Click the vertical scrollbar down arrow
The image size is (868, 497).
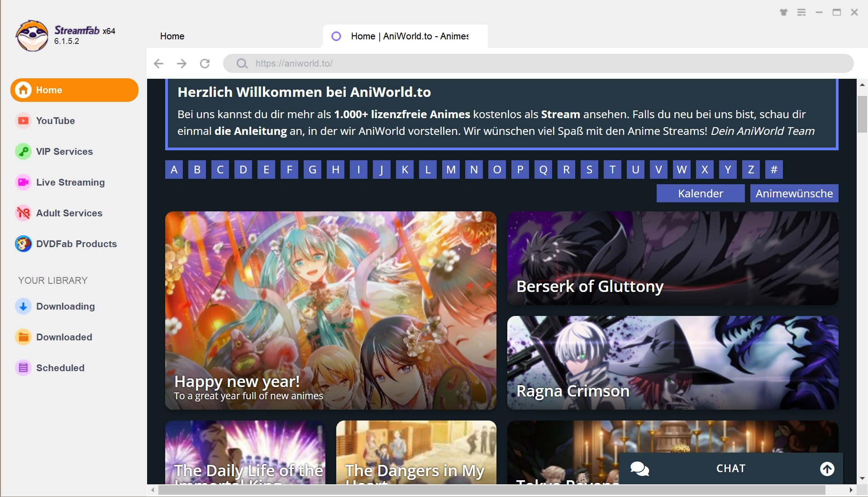click(x=862, y=478)
